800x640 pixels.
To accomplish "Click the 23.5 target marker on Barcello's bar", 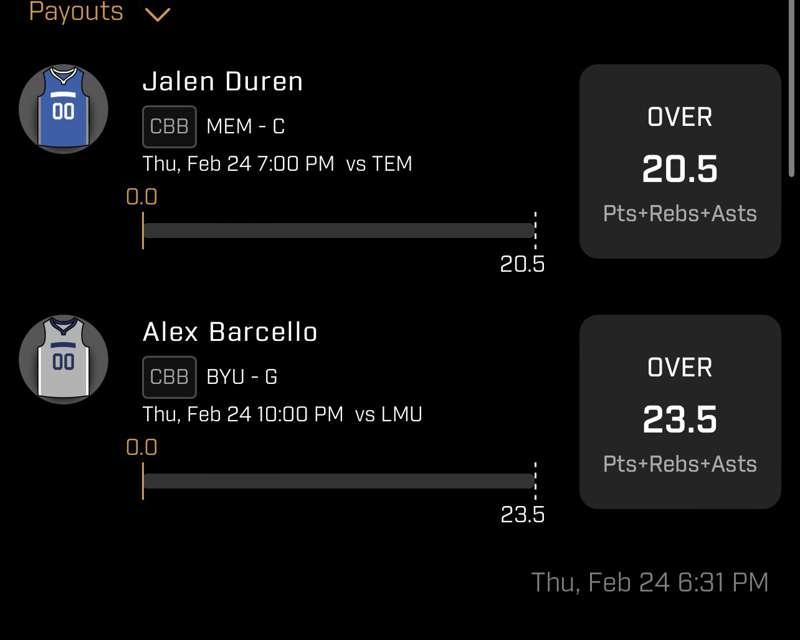I will (522, 514).
